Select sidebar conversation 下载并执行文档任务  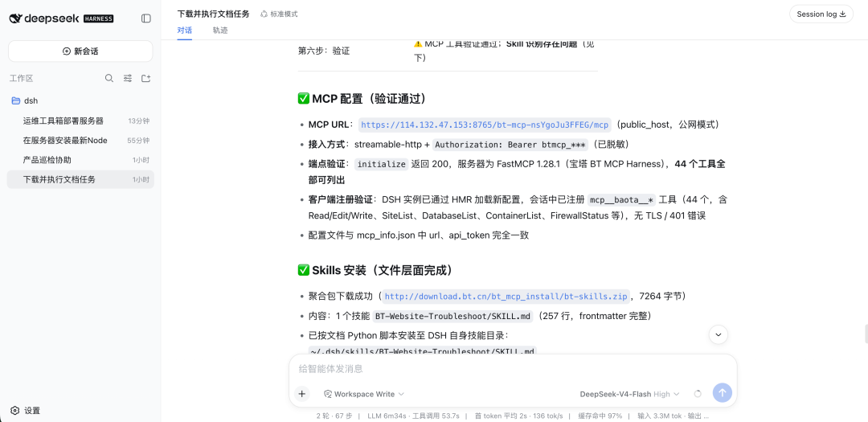coord(80,179)
